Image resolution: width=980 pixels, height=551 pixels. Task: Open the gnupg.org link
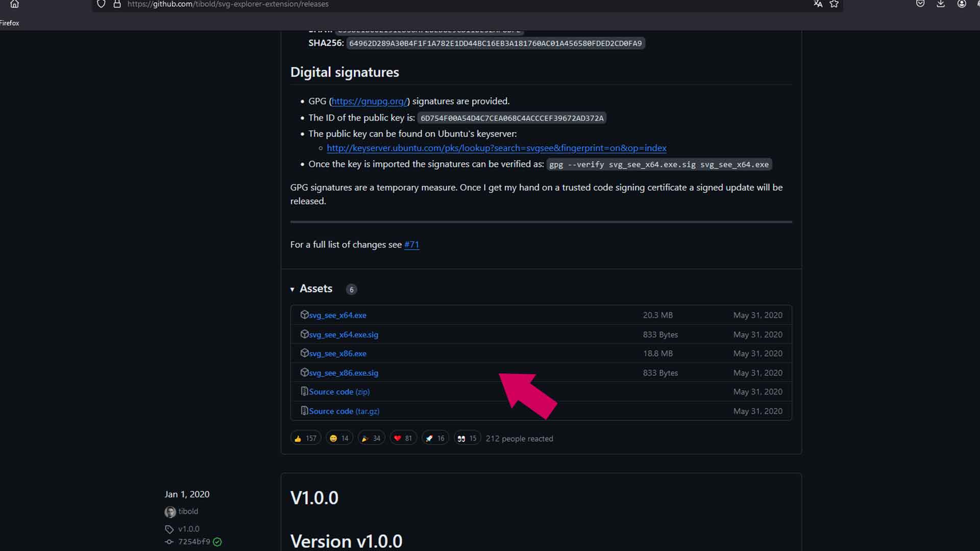point(369,101)
